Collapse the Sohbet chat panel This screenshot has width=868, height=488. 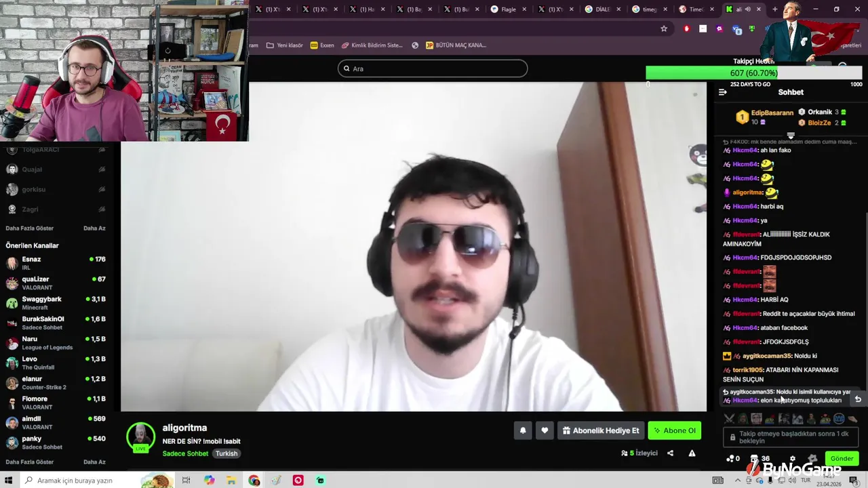coord(722,92)
